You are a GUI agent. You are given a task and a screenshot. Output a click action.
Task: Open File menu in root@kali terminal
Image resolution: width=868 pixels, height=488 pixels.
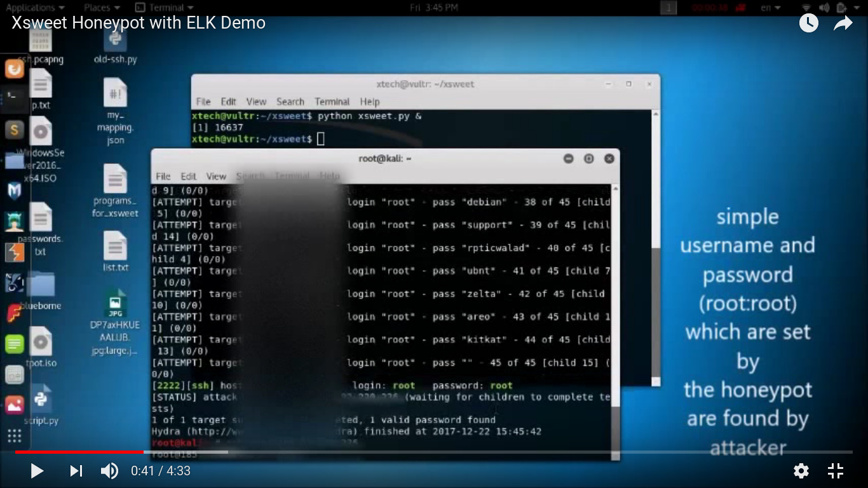click(163, 176)
